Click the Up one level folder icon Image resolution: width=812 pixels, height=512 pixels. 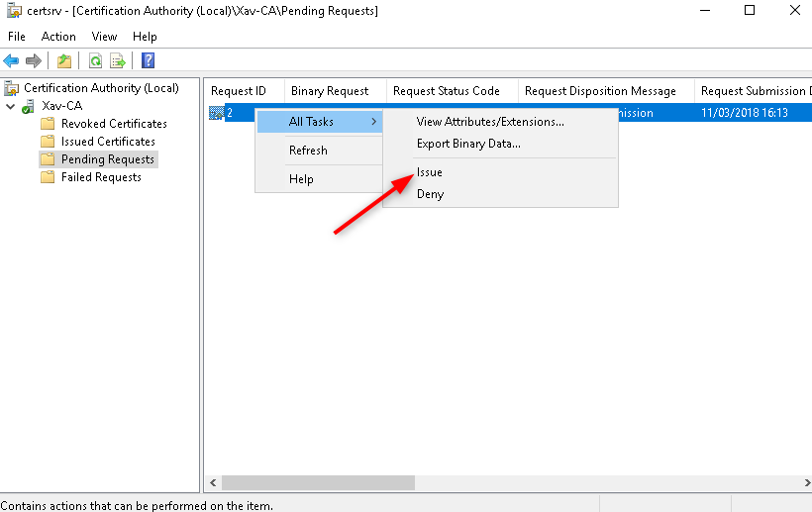coord(64,60)
